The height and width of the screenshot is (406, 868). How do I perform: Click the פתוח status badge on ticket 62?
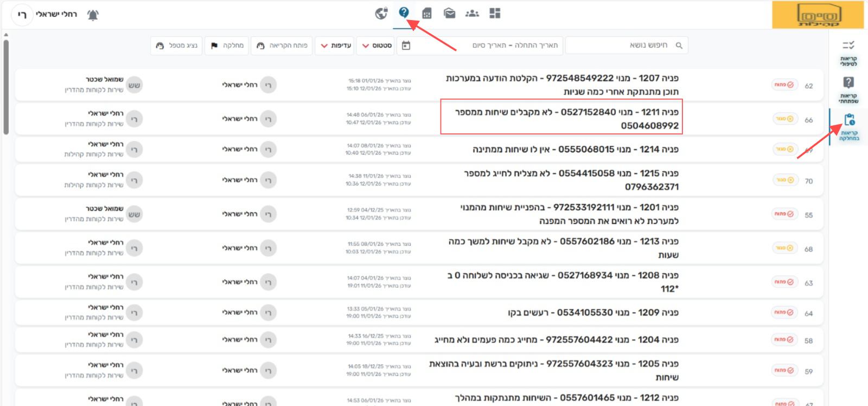[x=784, y=85]
